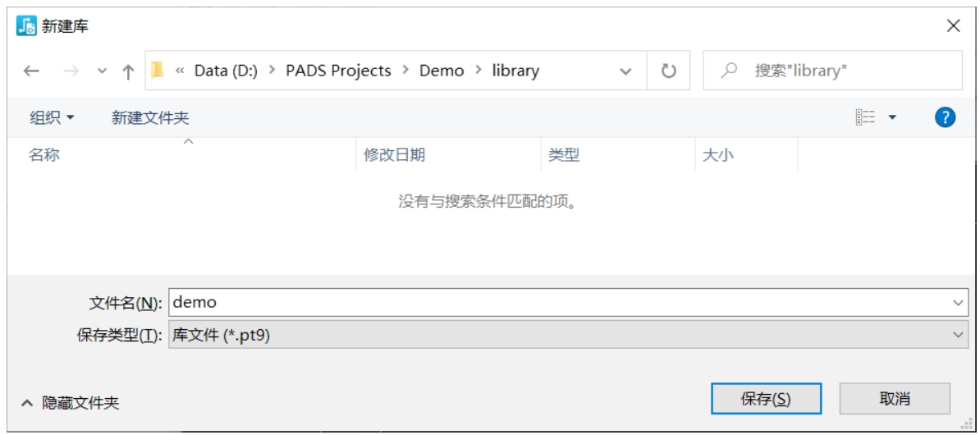Click the 取消 button
This screenshot has width=980, height=435.
[x=895, y=398]
